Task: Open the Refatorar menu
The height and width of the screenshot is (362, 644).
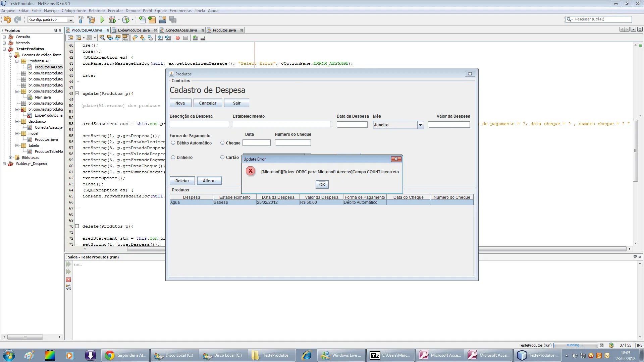Action: (x=97, y=11)
